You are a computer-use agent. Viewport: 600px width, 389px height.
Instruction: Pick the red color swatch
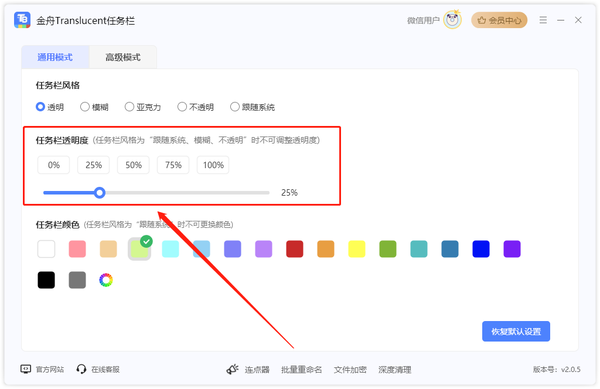click(x=295, y=249)
